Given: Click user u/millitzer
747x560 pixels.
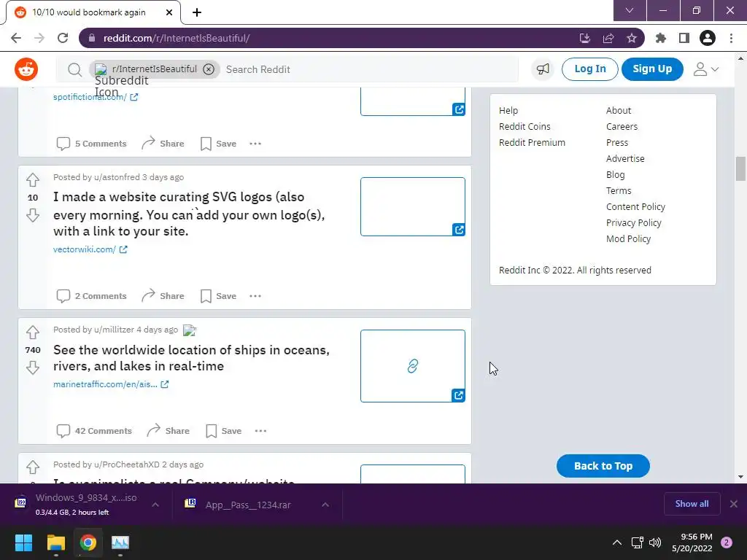Looking at the screenshot, I should (x=115, y=330).
